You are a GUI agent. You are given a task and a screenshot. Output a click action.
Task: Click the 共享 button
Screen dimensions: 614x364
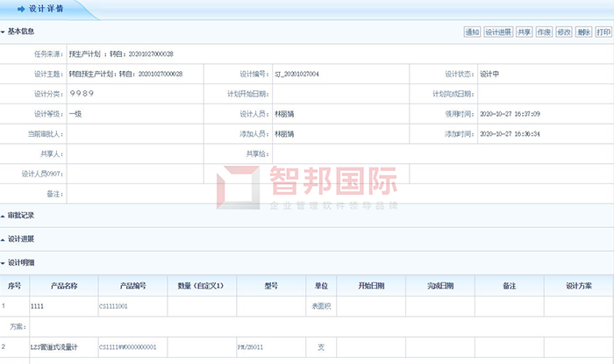(524, 32)
